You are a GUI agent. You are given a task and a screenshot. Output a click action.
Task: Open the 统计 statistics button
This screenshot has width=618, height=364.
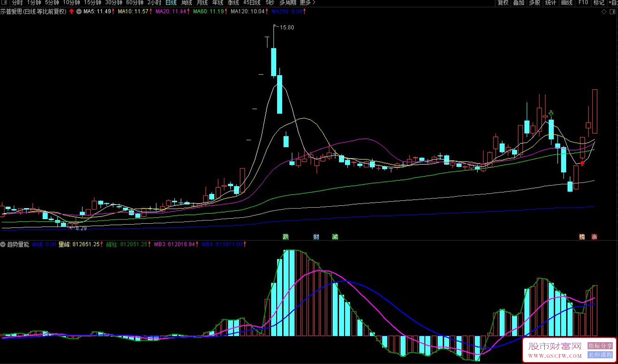(x=550, y=3)
